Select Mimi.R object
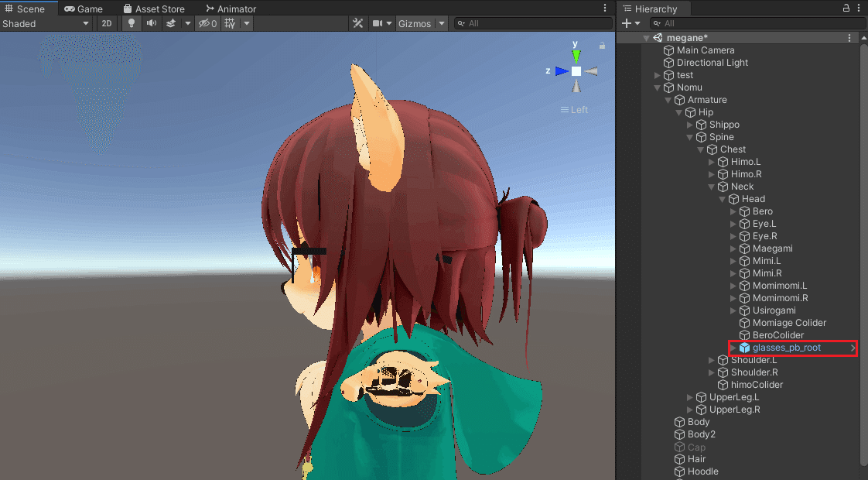Image resolution: width=868 pixels, height=480 pixels. (767, 273)
